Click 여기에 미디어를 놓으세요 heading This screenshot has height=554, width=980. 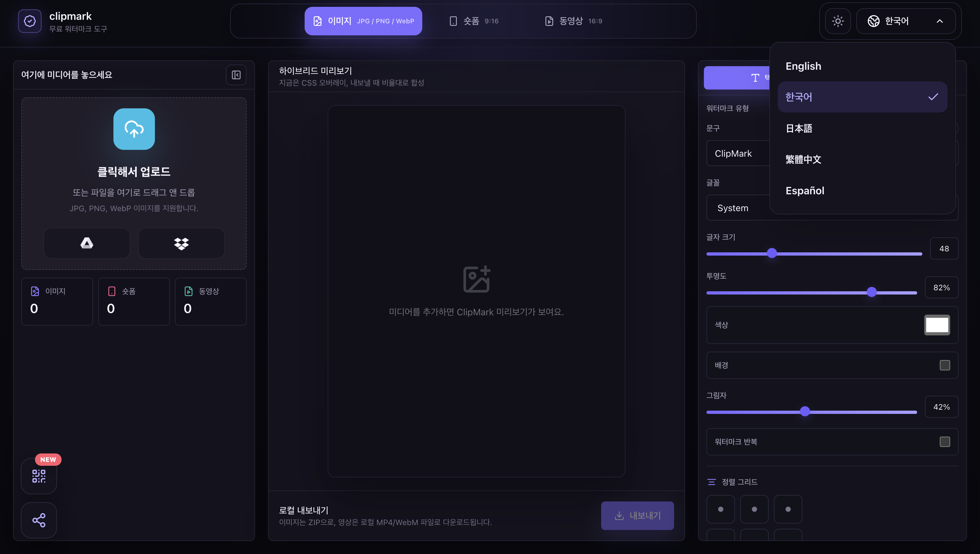[x=66, y=75]
